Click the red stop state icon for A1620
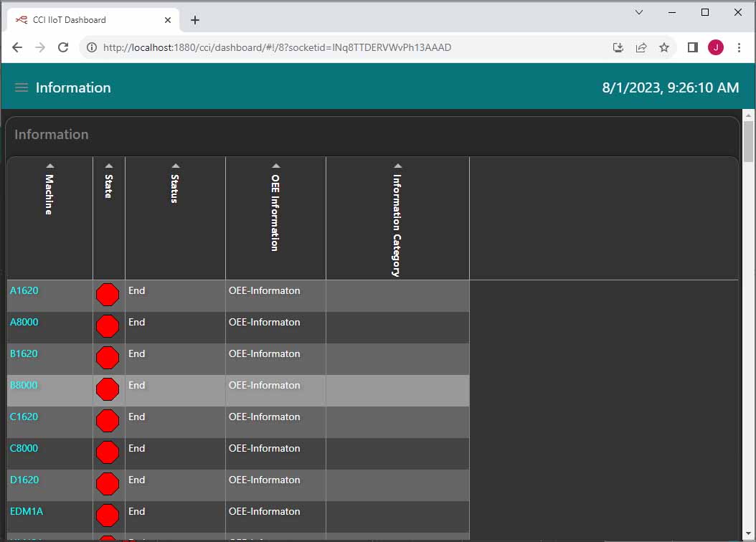This screenshot has height=542, width=756. coord(108,295)
